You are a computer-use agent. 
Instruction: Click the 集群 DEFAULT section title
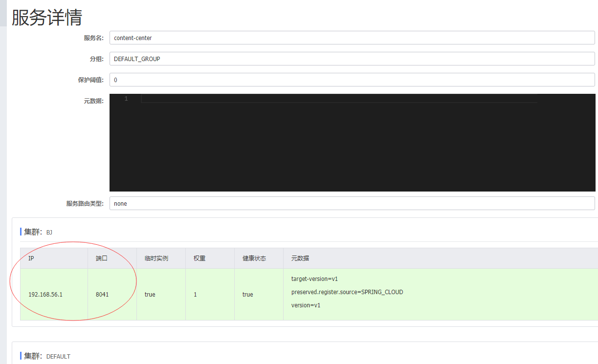click(x=47, y=356)
